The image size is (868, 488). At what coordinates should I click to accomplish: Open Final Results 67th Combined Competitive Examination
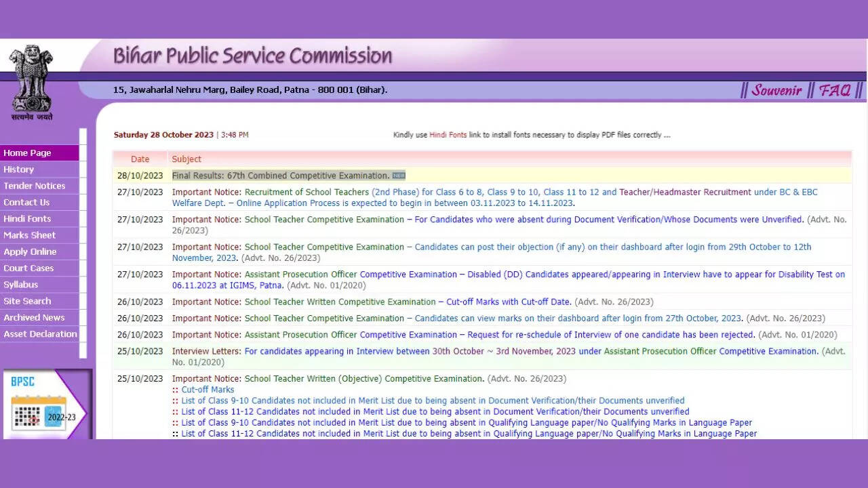coord(281,176)
